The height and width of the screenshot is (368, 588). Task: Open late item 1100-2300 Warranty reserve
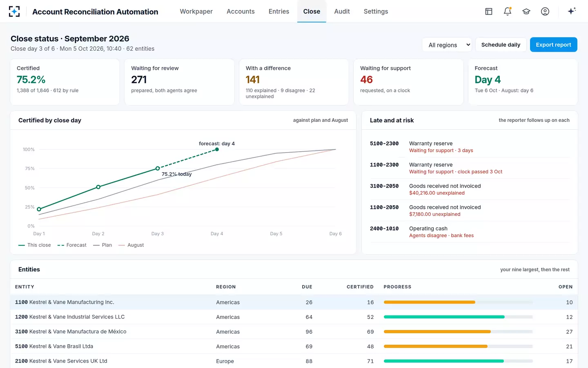tap(470, 168)
